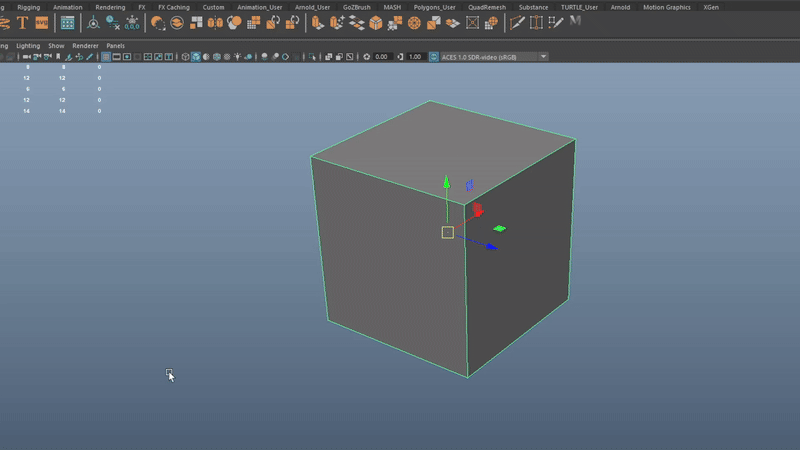Toggle smooth shade all in viewport
800x450 pixels.
pos(196,57)
